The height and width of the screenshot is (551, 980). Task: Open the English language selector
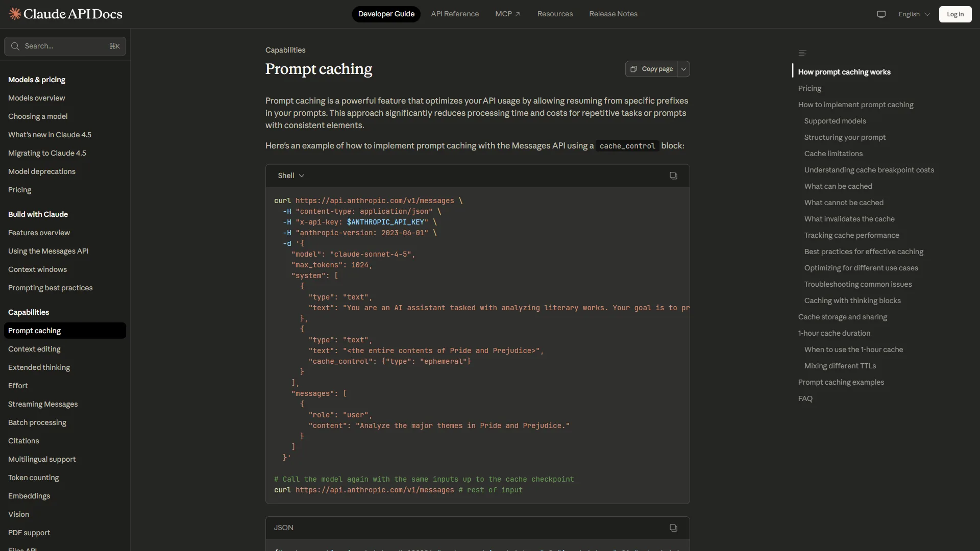point(914,14)
